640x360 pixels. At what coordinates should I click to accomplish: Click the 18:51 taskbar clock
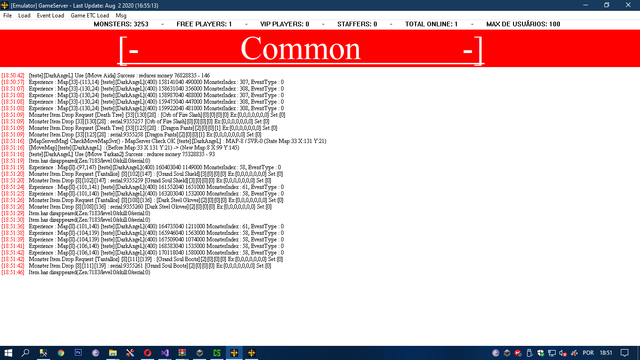606,353
